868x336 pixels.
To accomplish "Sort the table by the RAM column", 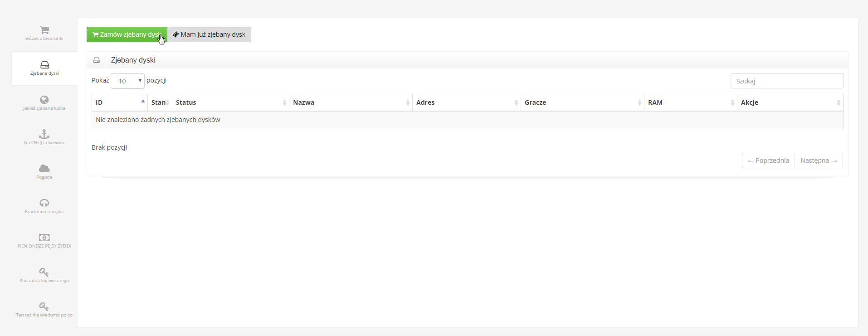I will [x=690, y=102].
